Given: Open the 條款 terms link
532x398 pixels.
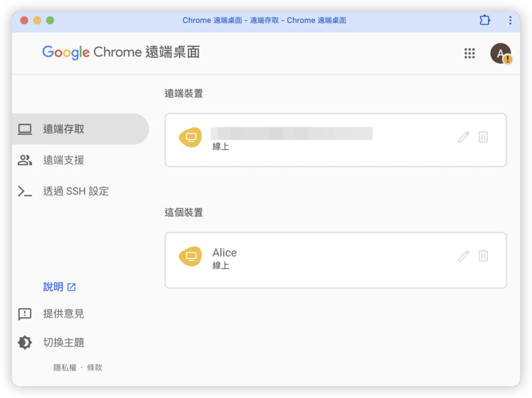Looking at the screenshot, I should click(95, 367).
